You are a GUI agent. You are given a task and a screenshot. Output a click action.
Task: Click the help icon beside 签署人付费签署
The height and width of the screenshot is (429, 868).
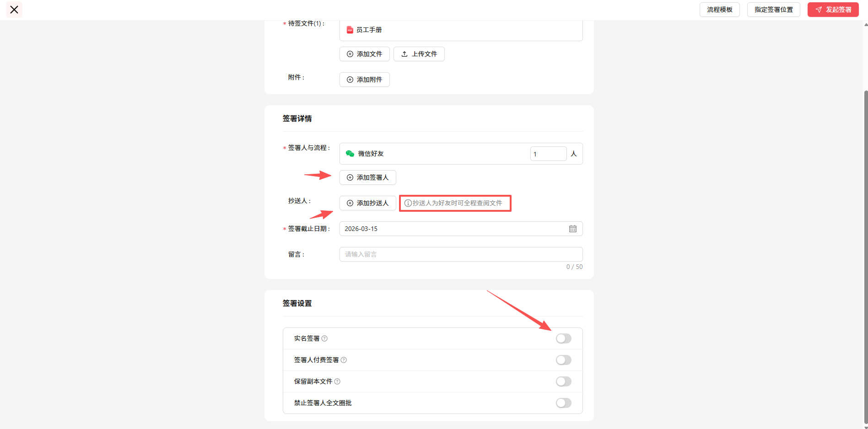[344, 360]
